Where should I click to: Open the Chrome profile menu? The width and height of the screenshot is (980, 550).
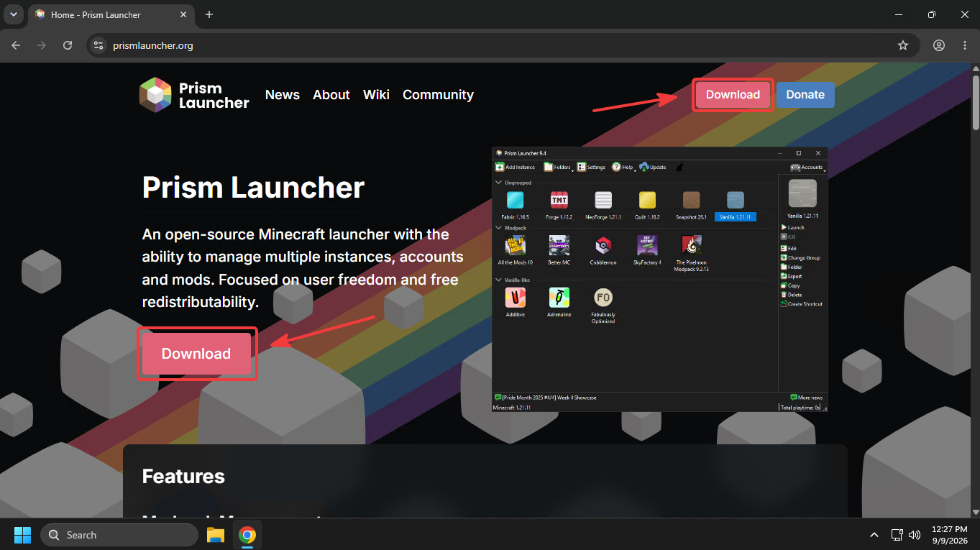939,45
